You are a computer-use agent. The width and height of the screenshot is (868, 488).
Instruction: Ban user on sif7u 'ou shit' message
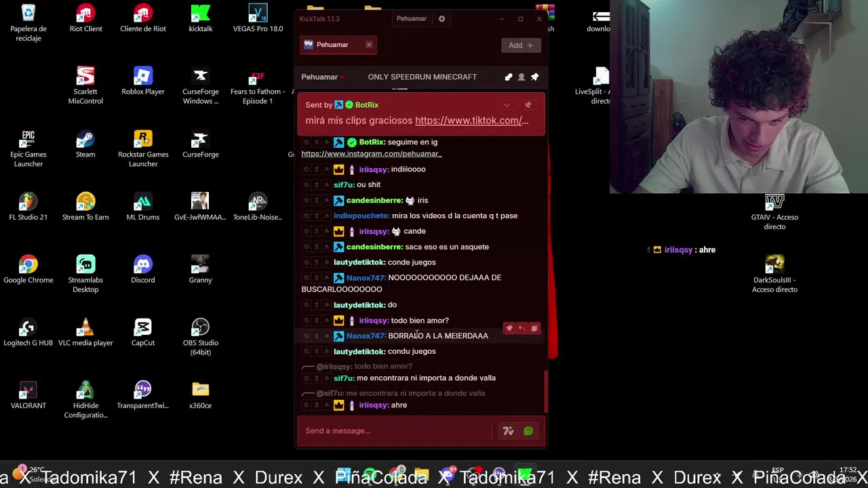coord(306,185)
